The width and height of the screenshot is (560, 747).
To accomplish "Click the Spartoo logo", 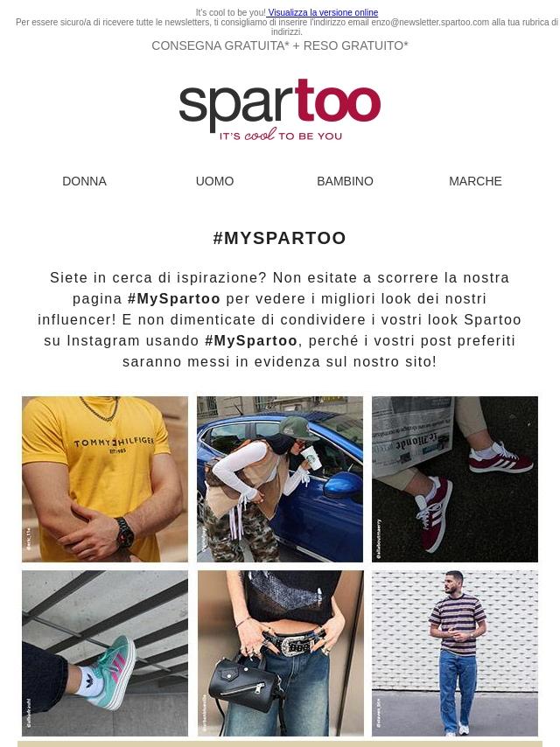I will click(x=280, y=110).
